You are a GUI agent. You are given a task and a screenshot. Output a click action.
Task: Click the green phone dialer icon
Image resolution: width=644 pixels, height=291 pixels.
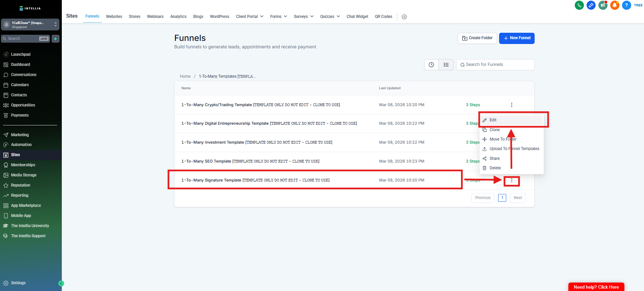tap(579, 5)
